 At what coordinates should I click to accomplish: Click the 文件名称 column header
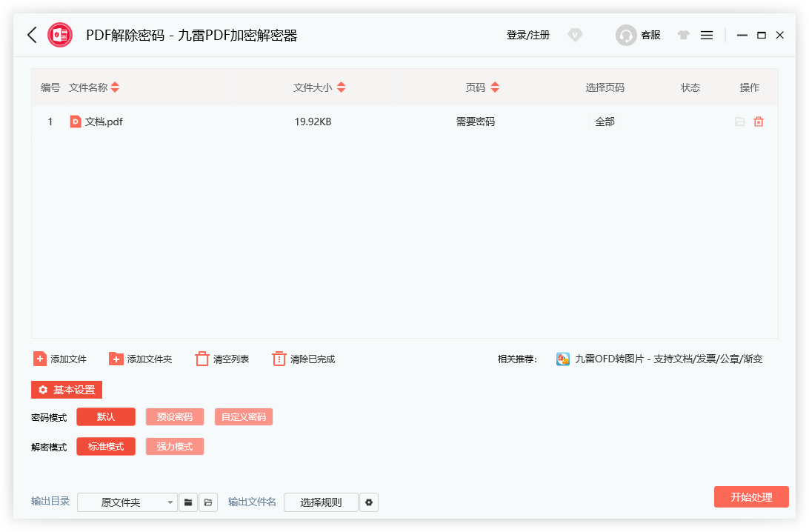tap(88, 87)
